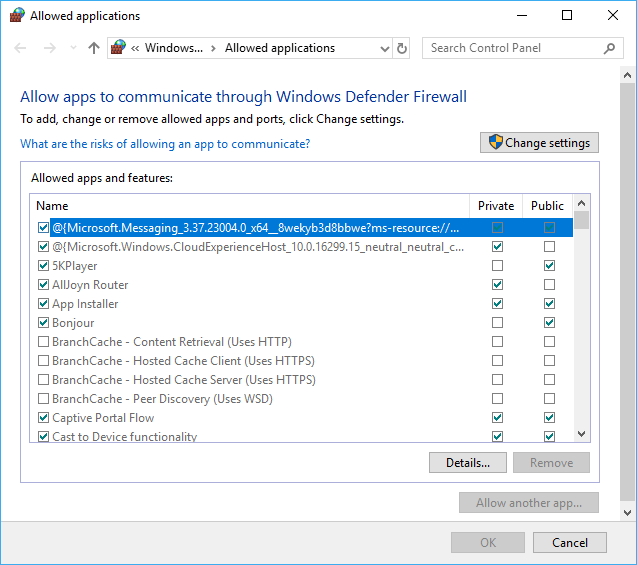Click the Windows... breadcrumb segment
637x565 pixels.
(x=174, y=48)
